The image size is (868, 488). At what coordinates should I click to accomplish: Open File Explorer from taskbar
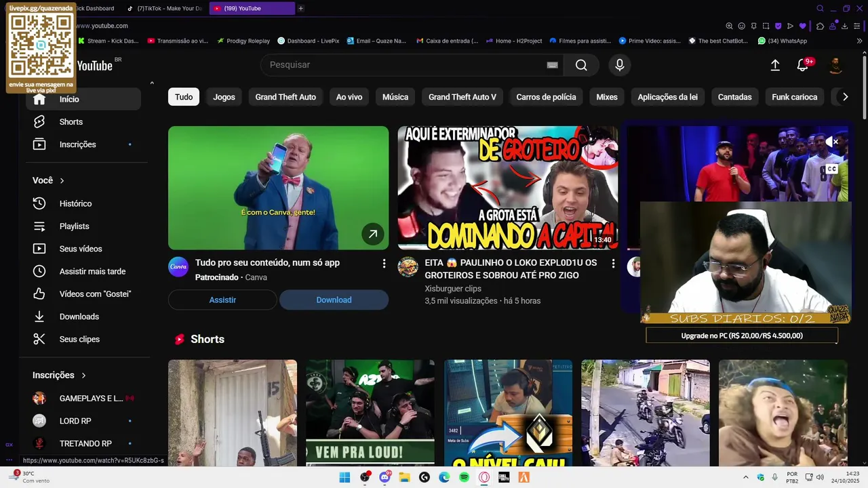coord(405,477)
